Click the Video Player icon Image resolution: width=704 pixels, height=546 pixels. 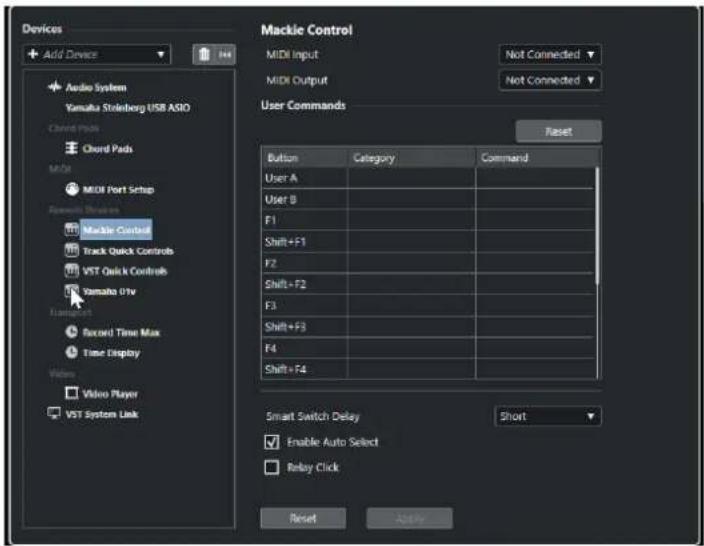[x=71, y=393]
